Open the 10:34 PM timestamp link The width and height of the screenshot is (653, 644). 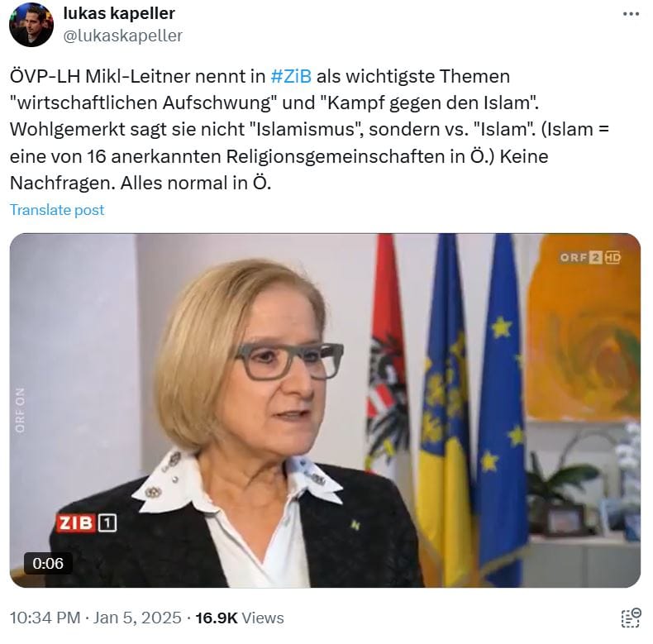click(x=45, y=618)
